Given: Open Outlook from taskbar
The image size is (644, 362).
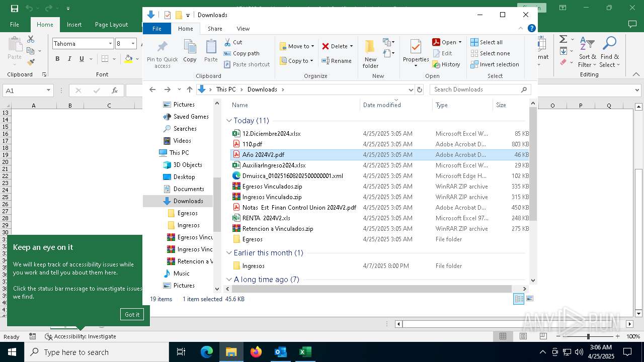Looking at the screenshot, I should tap(280, 352).
